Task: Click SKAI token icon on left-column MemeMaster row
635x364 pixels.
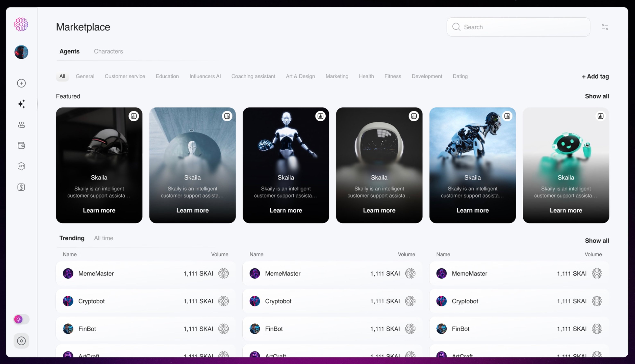Action: [223, 274]
